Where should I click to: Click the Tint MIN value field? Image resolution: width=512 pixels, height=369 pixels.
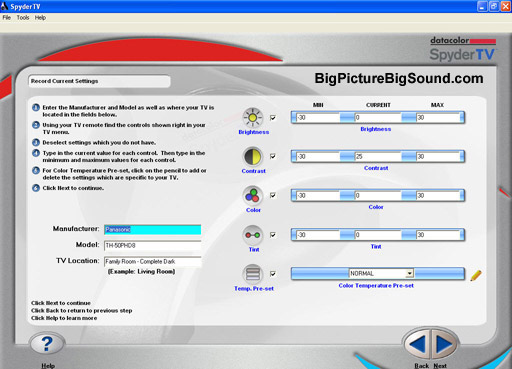click(318, 235)
